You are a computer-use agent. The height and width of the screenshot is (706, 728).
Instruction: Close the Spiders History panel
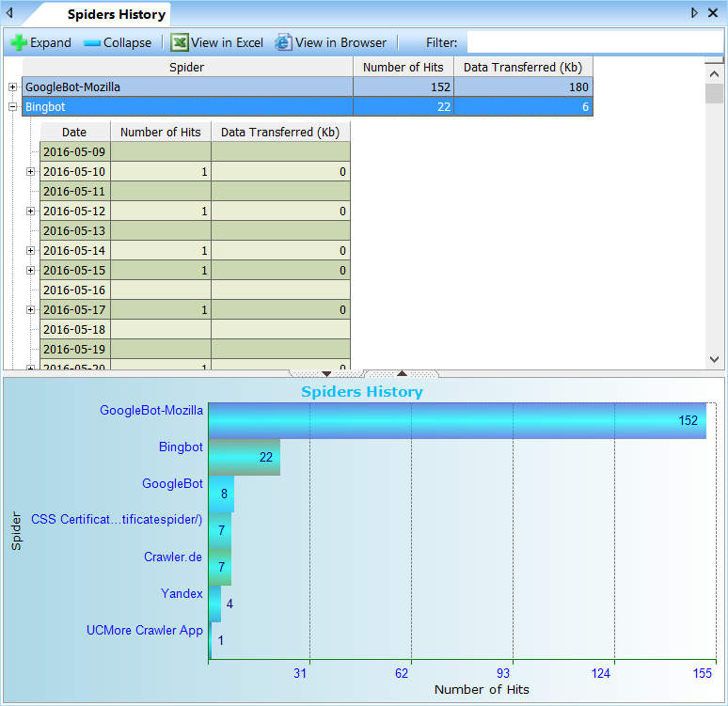713,13
